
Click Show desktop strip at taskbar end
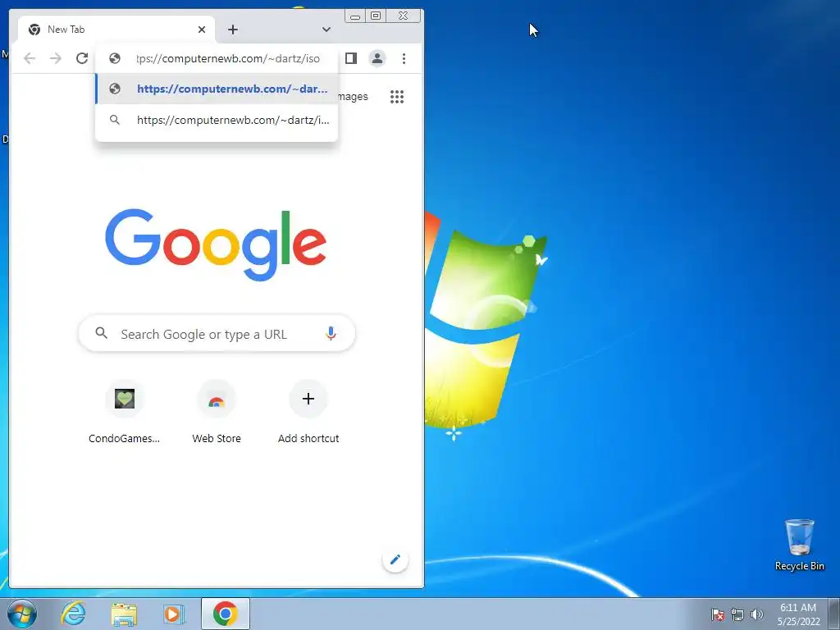(835, 614)
